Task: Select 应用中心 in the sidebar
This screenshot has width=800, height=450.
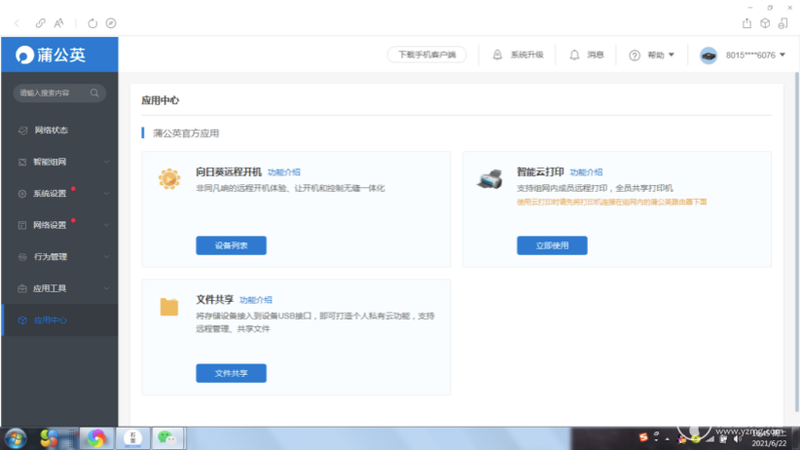Action: [60, 320]
